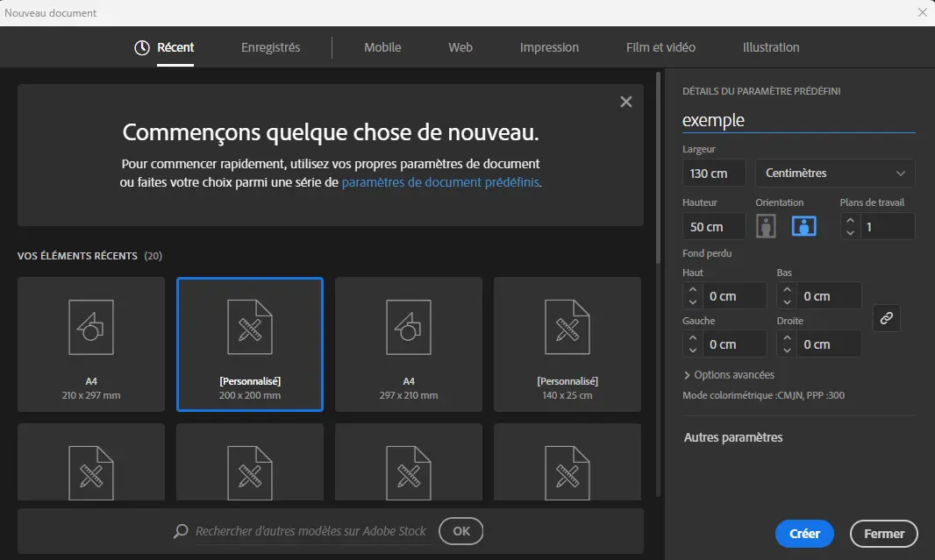
Task: Decrease Plans de travail count
Action: [850, 233]
